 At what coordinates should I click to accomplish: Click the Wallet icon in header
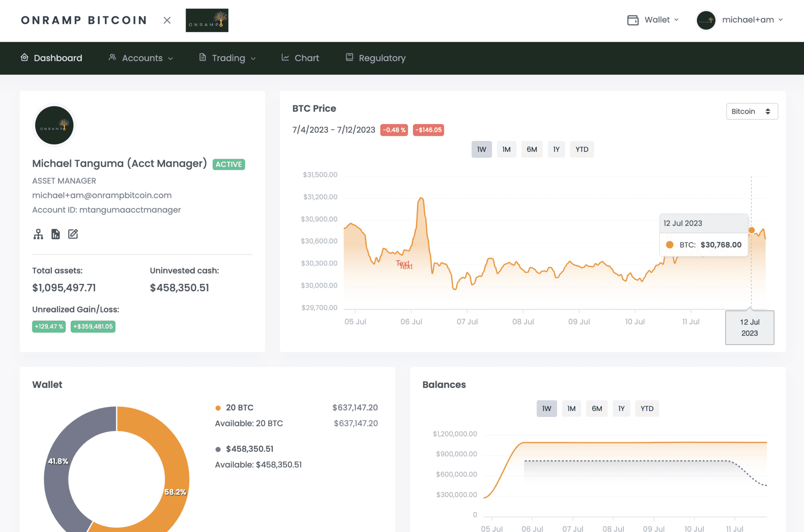tap(633, 20)
